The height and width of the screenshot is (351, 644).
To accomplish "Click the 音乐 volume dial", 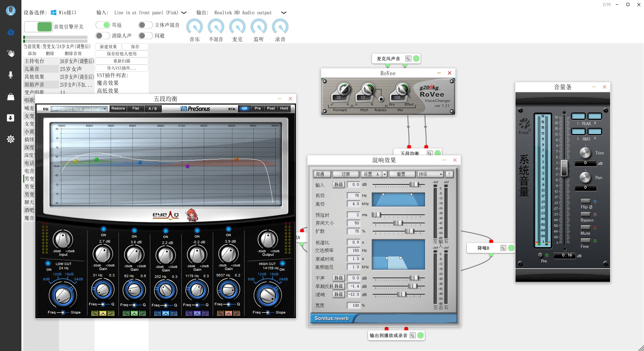I will coord(195,26).
